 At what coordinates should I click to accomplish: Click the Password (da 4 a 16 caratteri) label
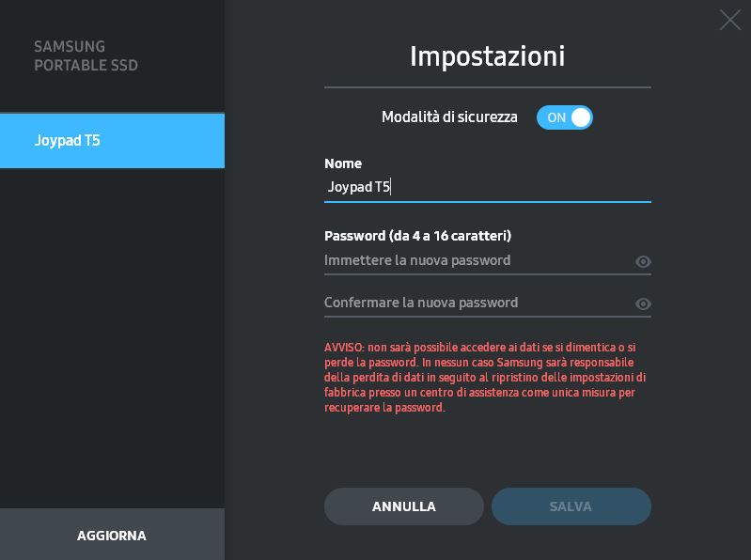(417, 236)
